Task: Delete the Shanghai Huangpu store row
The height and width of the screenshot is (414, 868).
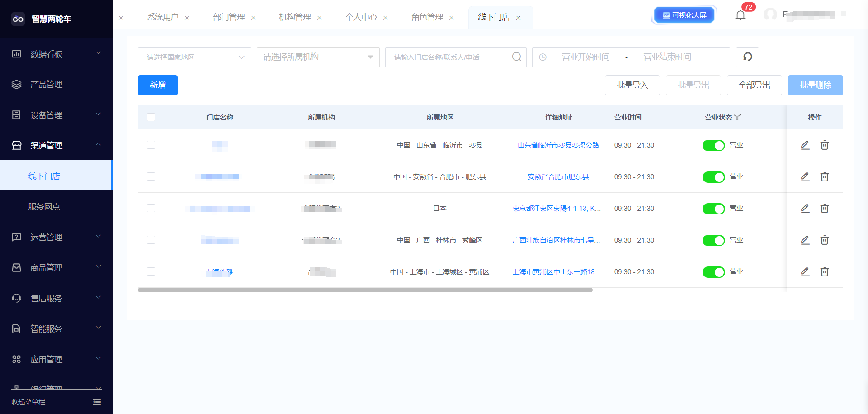Action: click(x=825, y=272)
